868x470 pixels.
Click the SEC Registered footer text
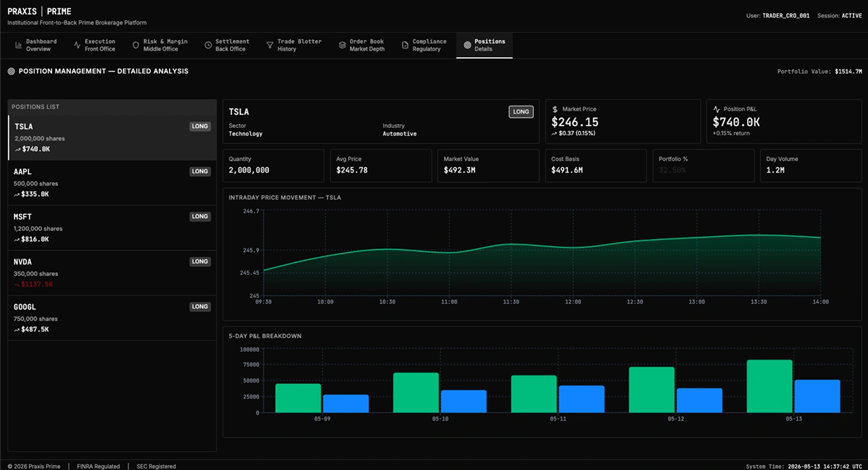pyautogui.click(x=156, y=467)
